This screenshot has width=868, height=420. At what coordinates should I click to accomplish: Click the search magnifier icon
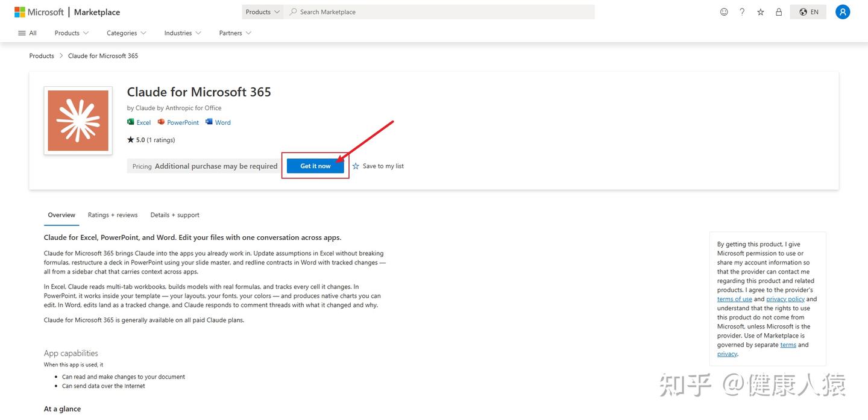294,12
